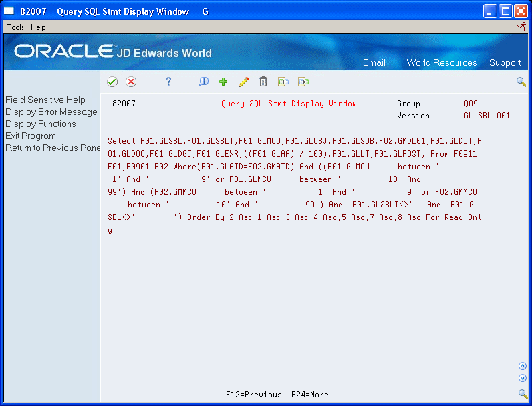Open the Support link
Image resolution: width=532 pixels, height=406 pixels.
click(505, 62)
